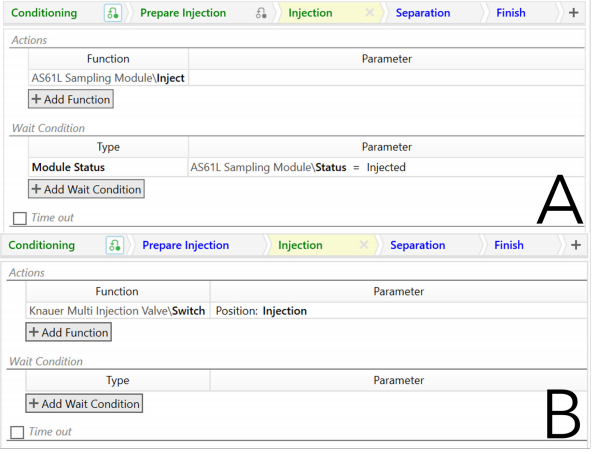Open the Finish step in panel B
Viewport: 593px width, 454px height.
point(509,245)
